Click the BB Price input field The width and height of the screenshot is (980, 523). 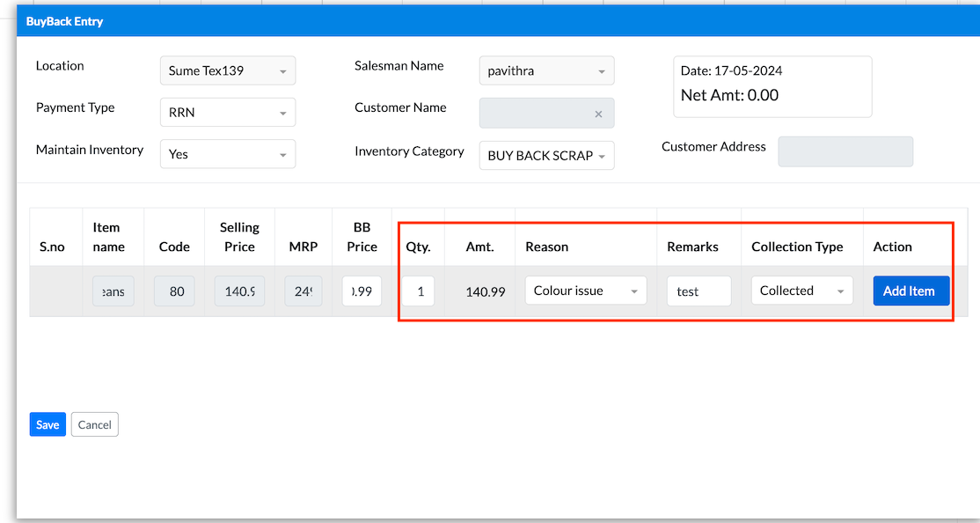[362, 291]
